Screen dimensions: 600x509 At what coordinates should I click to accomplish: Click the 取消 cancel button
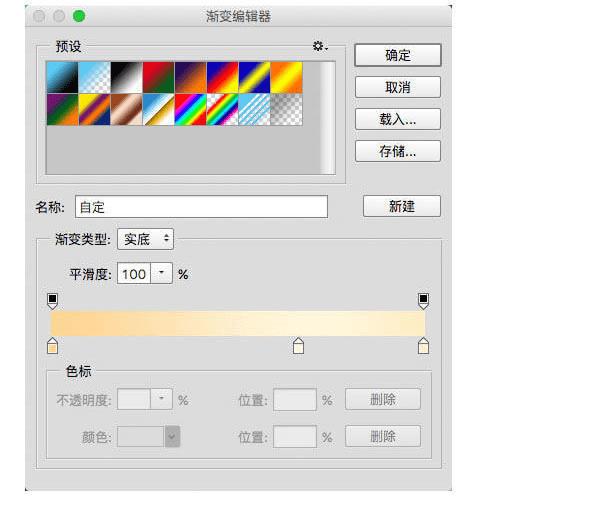click(x=398, y=87)
